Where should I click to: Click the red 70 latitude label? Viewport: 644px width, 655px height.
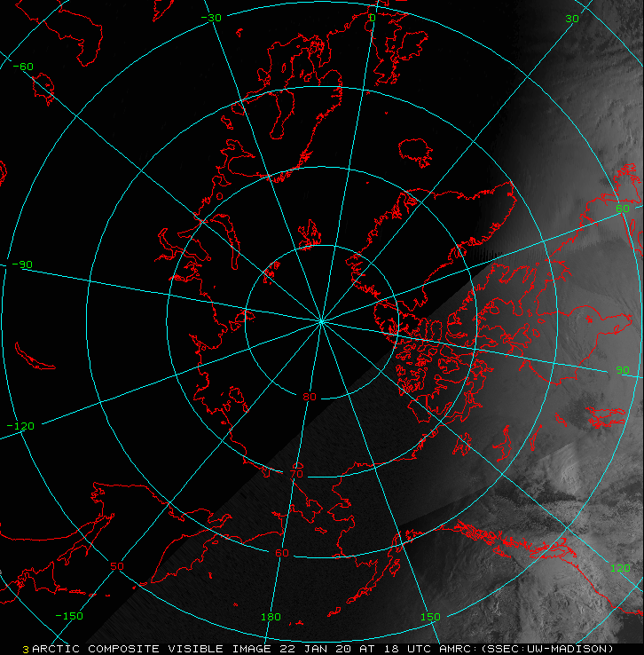click(296, 474)
